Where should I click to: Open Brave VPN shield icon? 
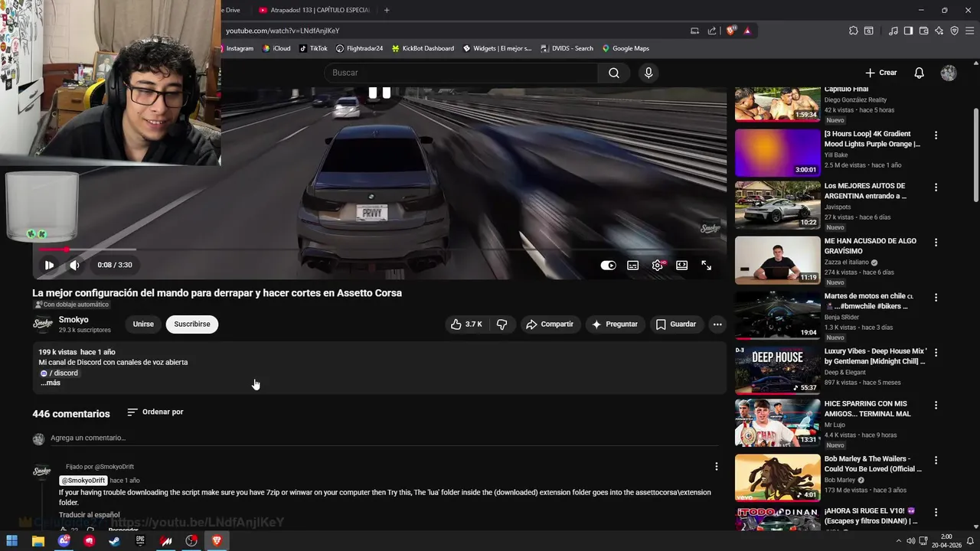coord(954,31)
